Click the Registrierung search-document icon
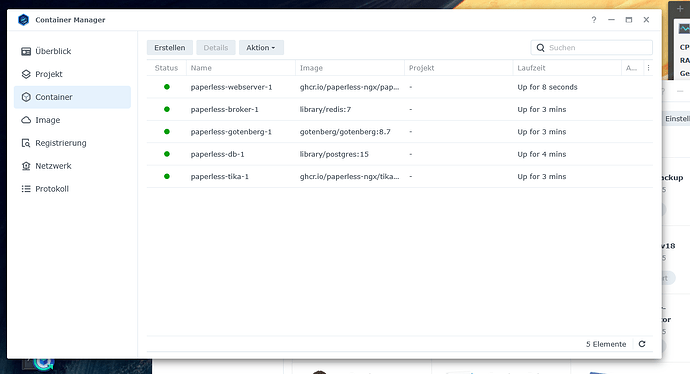 coord(26,143)
